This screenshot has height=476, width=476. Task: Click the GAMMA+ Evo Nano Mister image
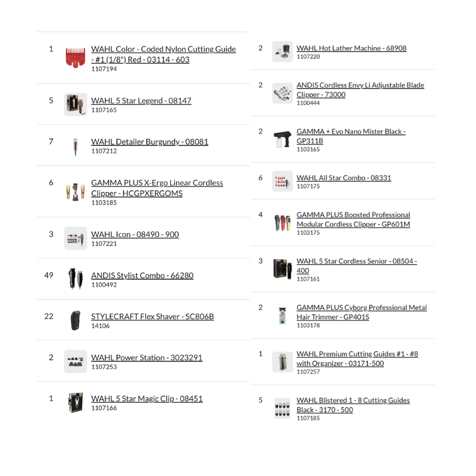(283, 139)
